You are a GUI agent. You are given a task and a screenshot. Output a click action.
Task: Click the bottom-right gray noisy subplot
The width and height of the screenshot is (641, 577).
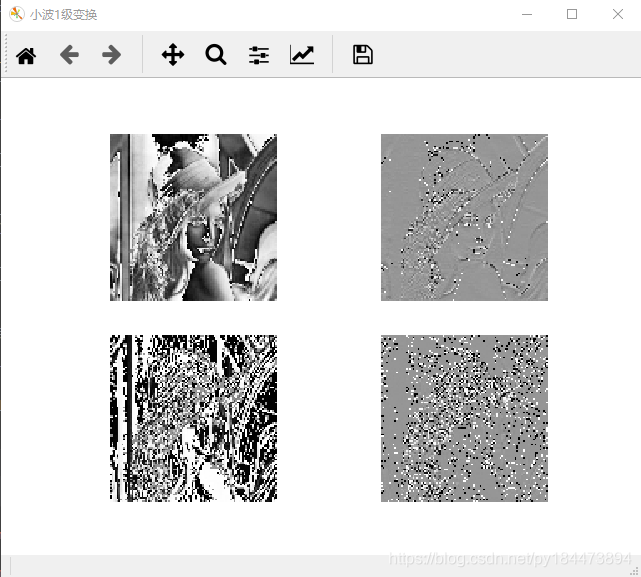coord(464,418)
